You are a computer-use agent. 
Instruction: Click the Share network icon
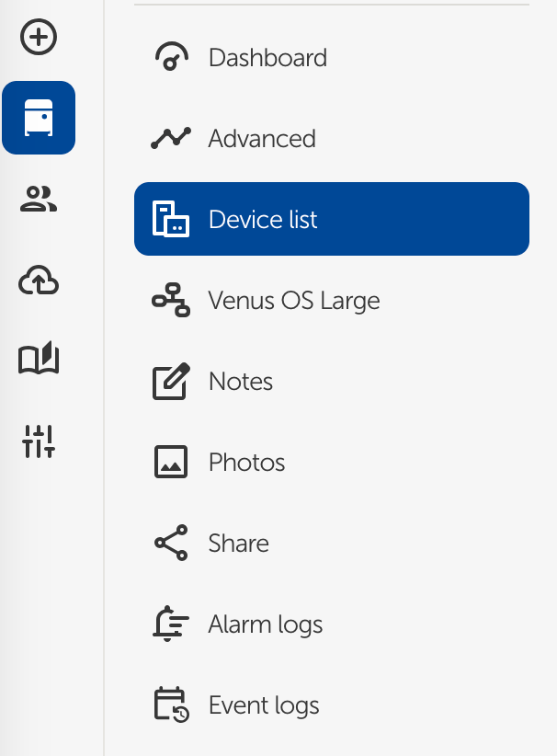click(169, 543)
